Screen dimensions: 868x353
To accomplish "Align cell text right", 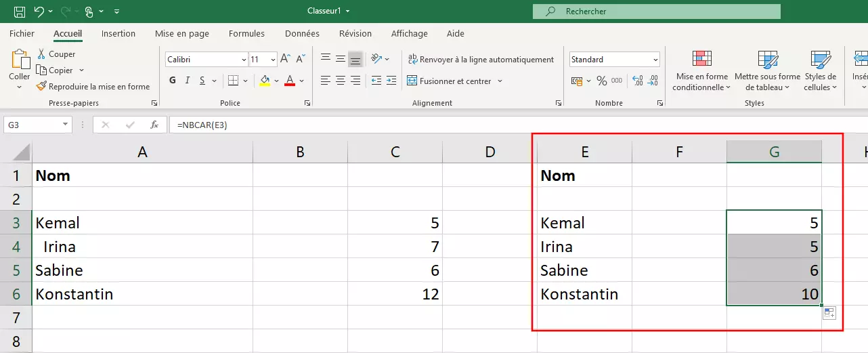I will tap(355, 81).
